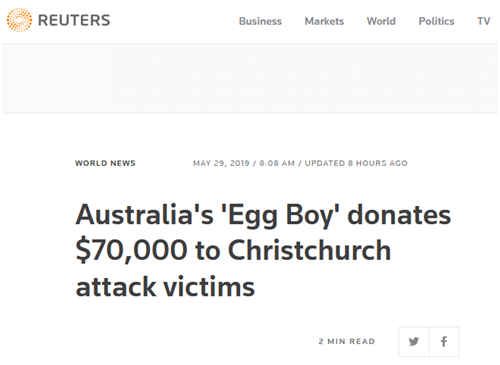Share the article on Twitter
This screenshot has height=365, width=500.
click(414, 342)
